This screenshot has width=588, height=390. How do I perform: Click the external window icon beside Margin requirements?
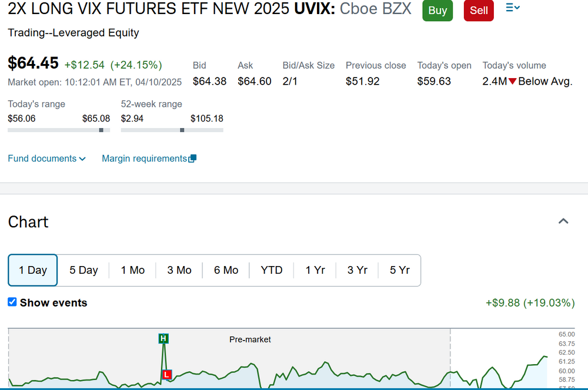pos(192,159)
